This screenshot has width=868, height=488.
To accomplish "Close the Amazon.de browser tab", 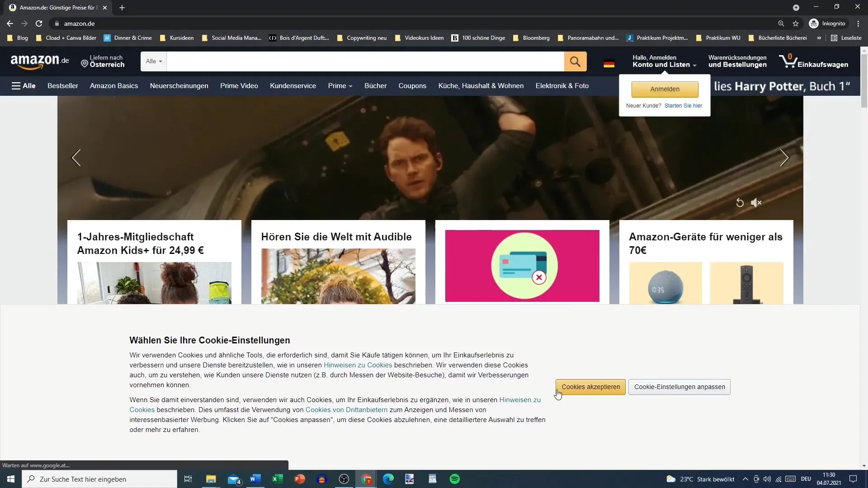I will tap(105, 8).
